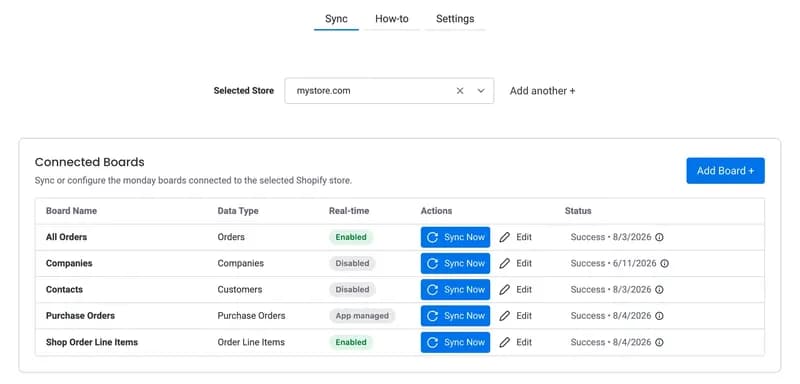Click the Order Line Items data type cell
The width and height of the screenshot is (800, 384).
click(251, 342)
